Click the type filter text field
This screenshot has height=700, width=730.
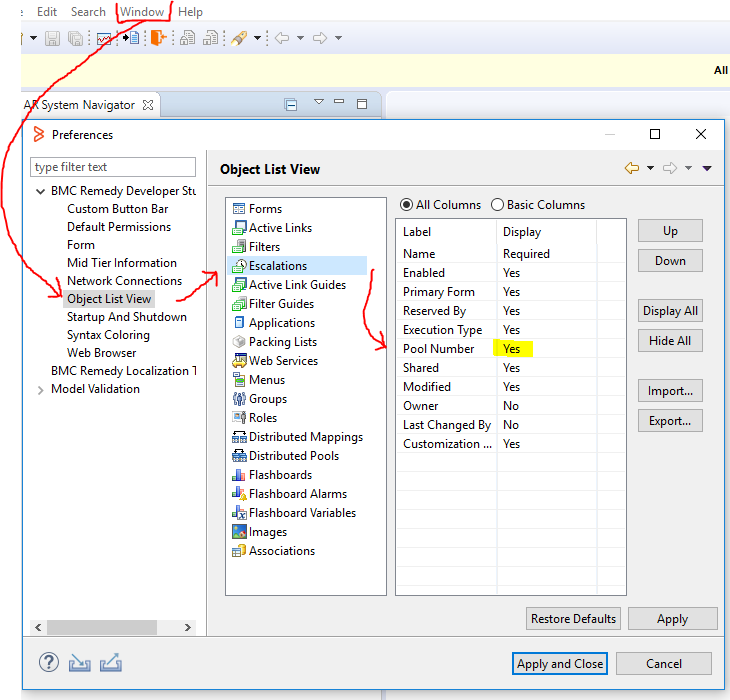coord(113,167)
